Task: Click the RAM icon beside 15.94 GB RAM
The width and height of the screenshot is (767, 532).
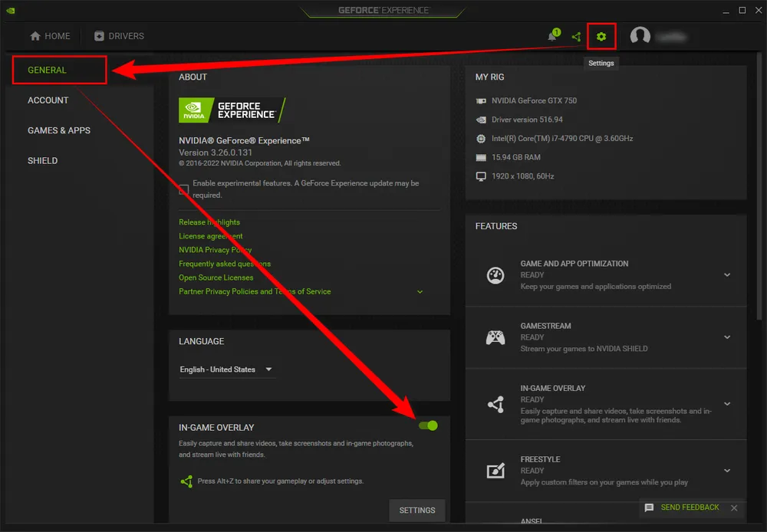Action: (x=481, y=157)
